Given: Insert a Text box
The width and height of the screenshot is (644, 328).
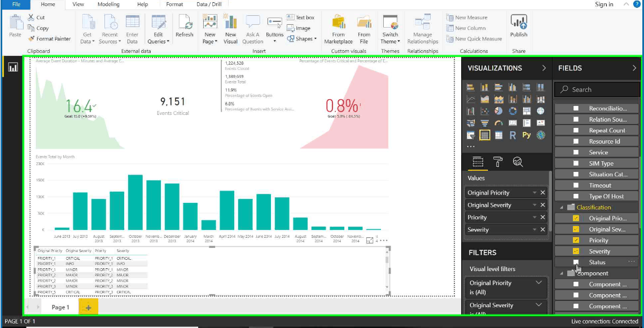Looking at the screenshot, I should [x=301, y=17].
